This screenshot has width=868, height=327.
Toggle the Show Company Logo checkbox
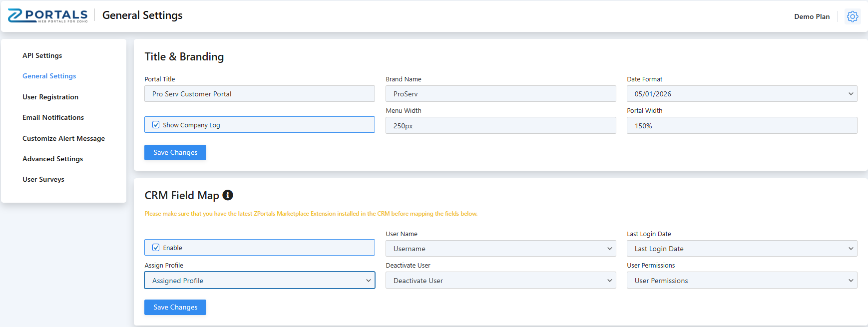pyautogui.click(x=156, y=125)
